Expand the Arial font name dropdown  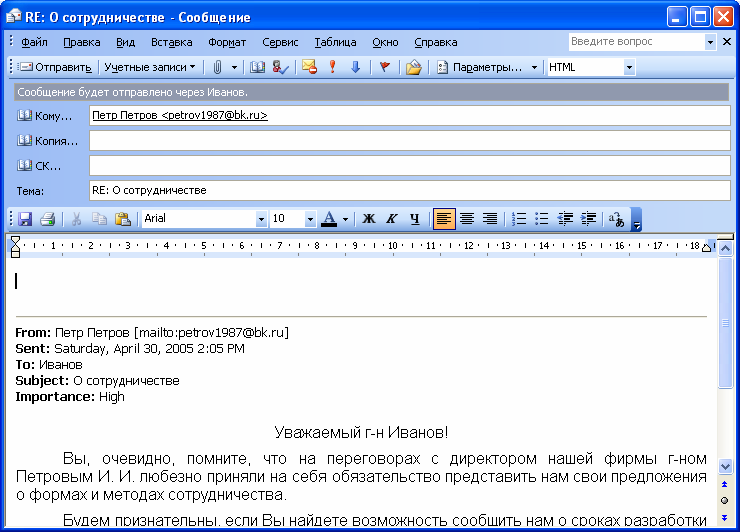pos(262,219)
